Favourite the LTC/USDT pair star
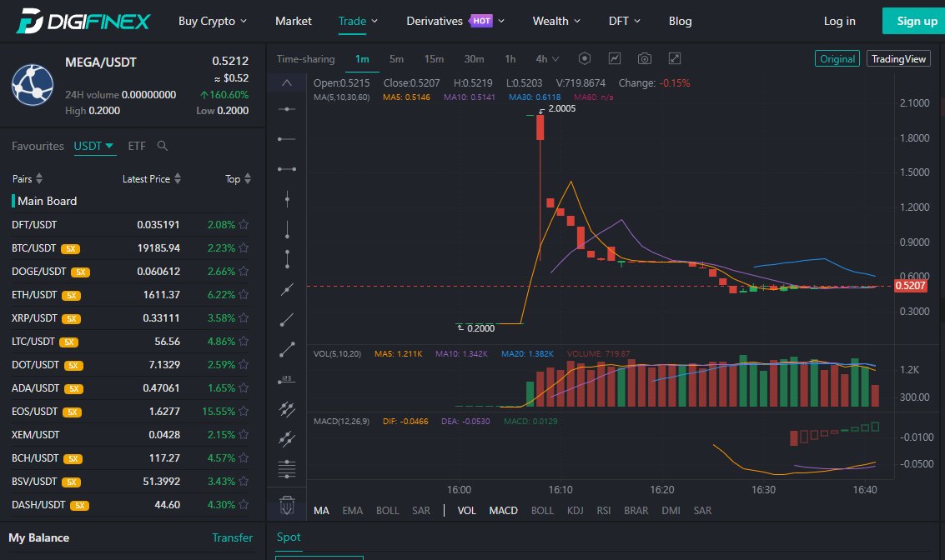 (x=244, y=341)
